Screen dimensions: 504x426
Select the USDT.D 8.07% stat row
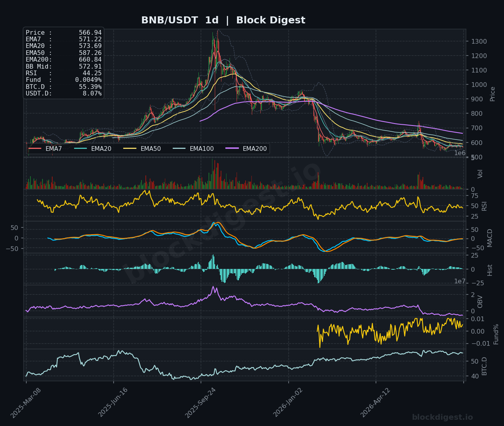point(64,94)
